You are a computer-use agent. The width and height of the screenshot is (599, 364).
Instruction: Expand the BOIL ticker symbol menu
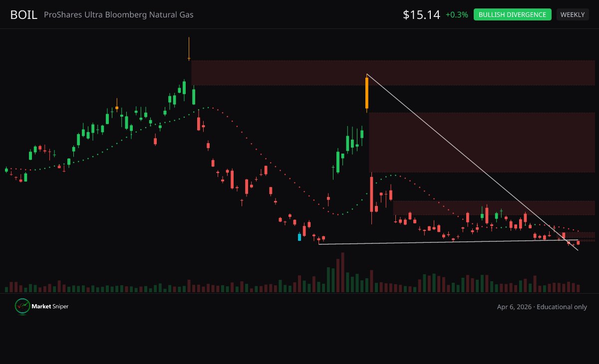pyautogui.click(x=23, y=14)
